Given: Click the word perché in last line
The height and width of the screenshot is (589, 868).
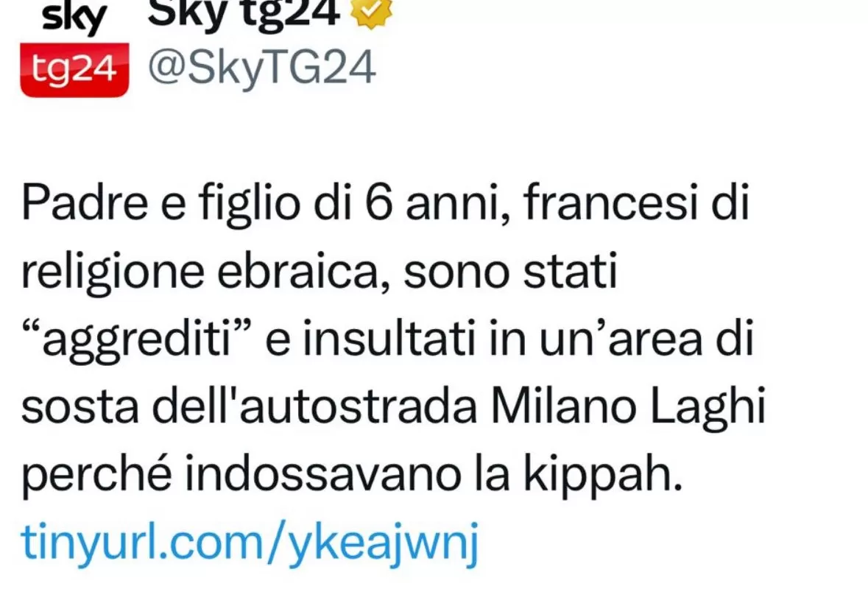Looking at the screenshot, I should [x=96, y=476].
